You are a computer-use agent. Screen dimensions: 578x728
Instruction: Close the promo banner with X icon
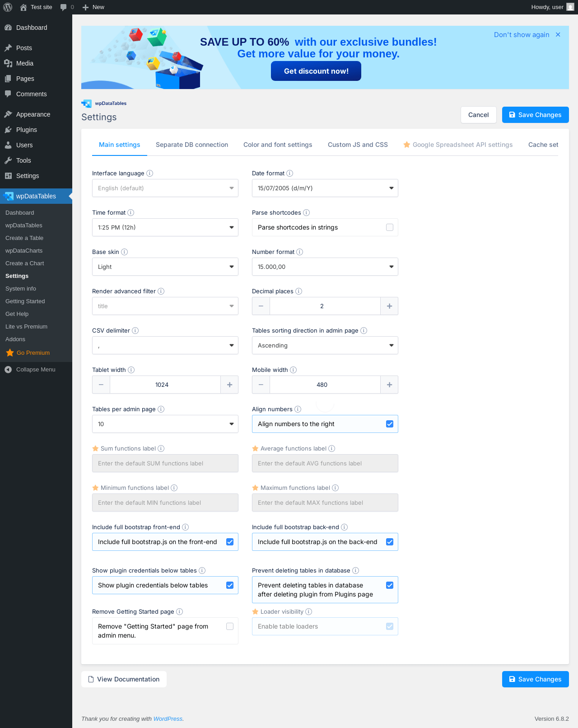pos(558,35)
